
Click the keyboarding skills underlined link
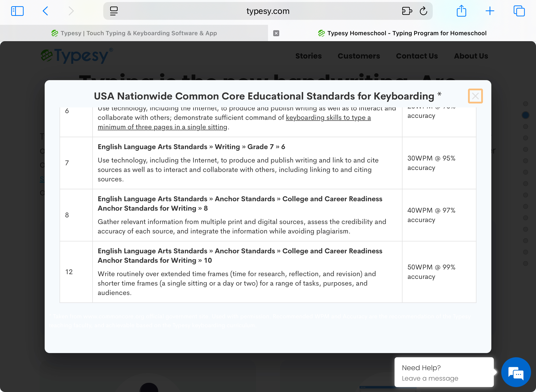328,118
